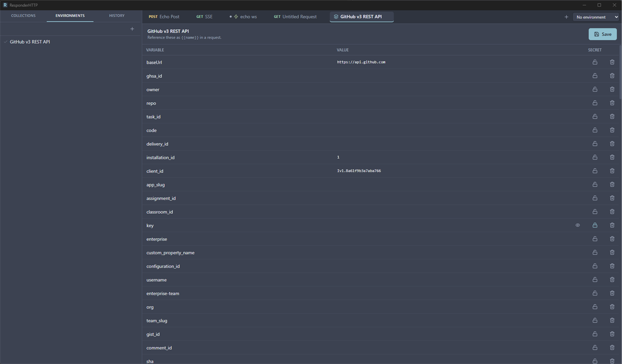Click the app_slug variable name
This screenshot has width=622, height=364.
(155, 185)
